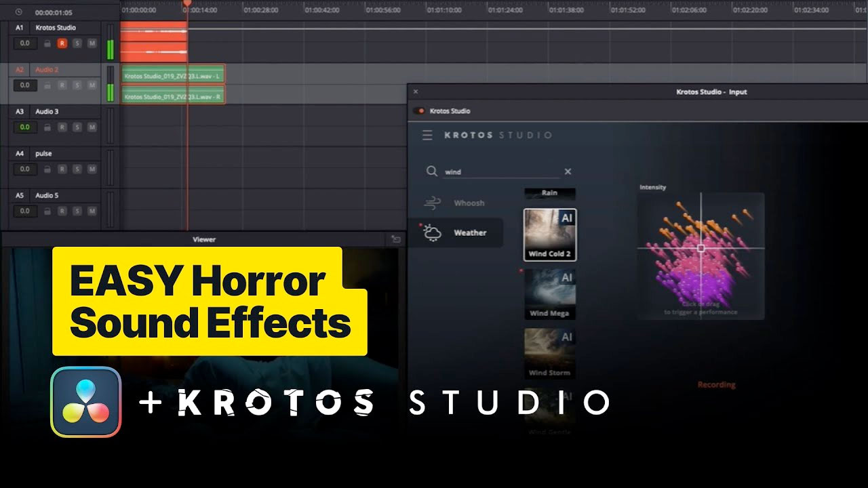The height and width of the screenshot is (488, 868).
Task: Mute the A1 Krotos Studio track
Action: tap(92, 43)
